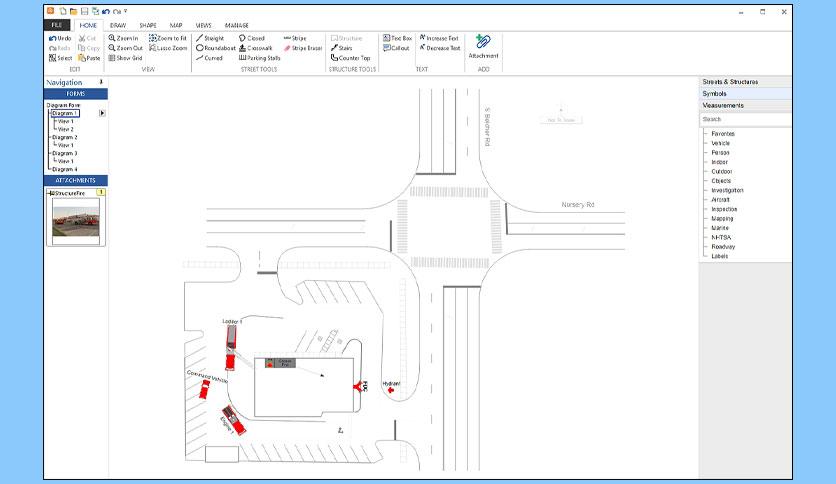Select the Stairs structure tool
The image size is (836, 484).
(341, 48)
